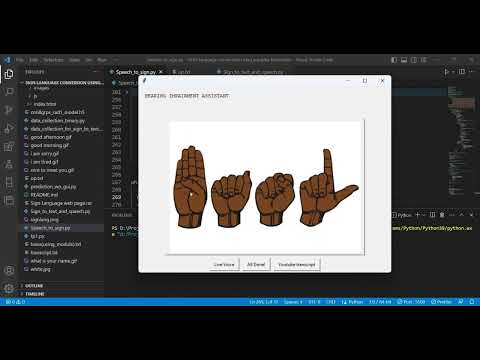Open the Search view in the activity bar

[x=9, y=92]
